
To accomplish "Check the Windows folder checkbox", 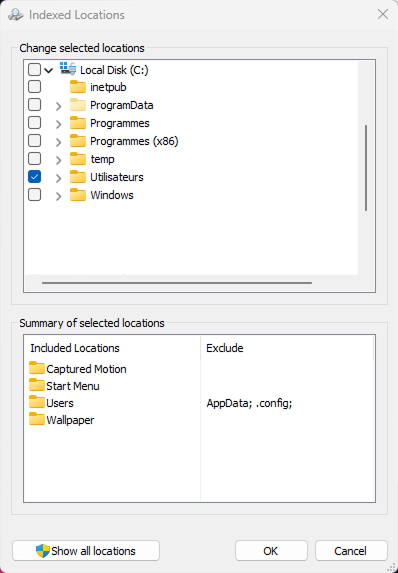I will (x=34, y=195).
